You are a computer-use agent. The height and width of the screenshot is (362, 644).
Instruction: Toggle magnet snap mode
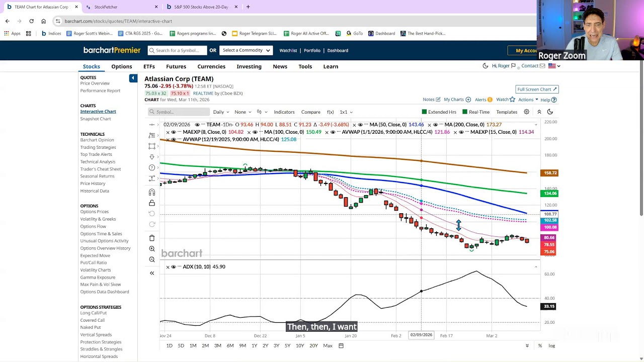(x=152, y=193)
